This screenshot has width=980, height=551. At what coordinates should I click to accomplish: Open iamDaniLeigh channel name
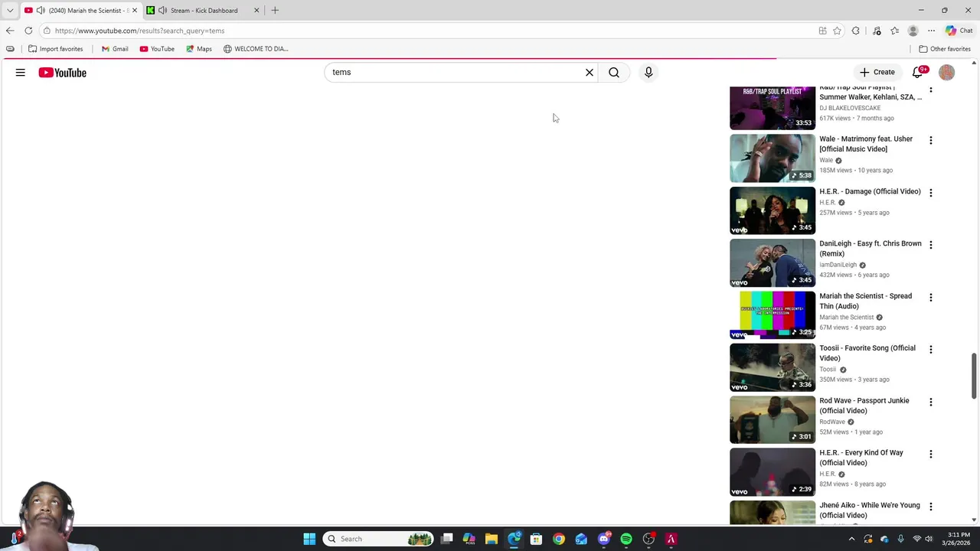point(838,265)
